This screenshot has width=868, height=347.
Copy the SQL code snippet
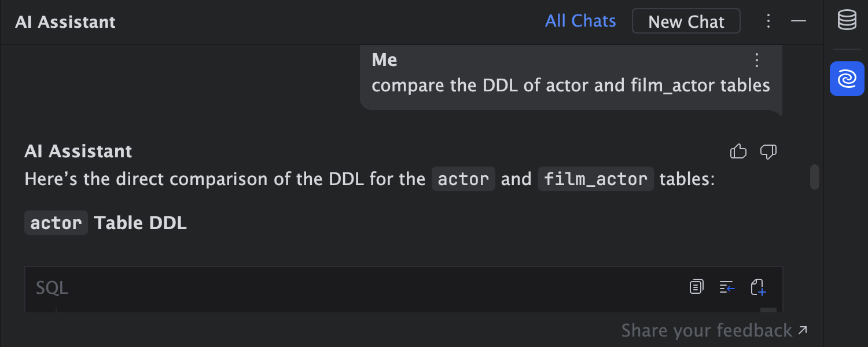(x=697, y=287)
